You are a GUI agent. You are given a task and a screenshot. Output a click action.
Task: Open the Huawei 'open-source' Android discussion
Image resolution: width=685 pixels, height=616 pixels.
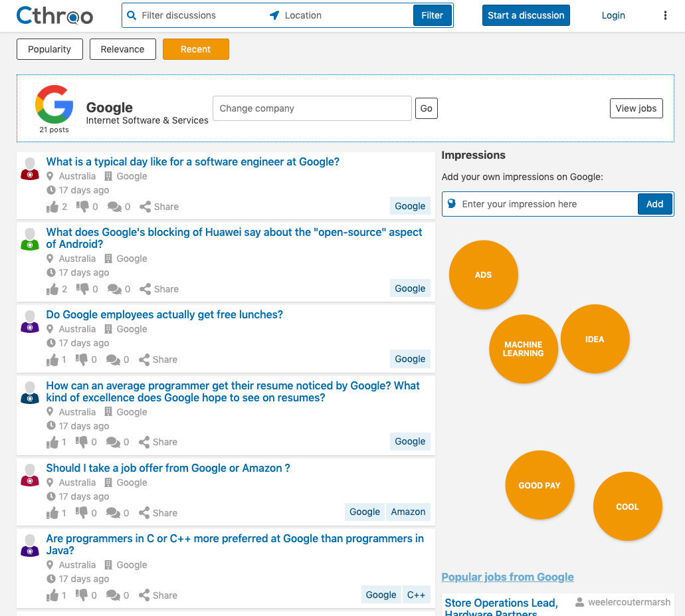tap(234, 238)
